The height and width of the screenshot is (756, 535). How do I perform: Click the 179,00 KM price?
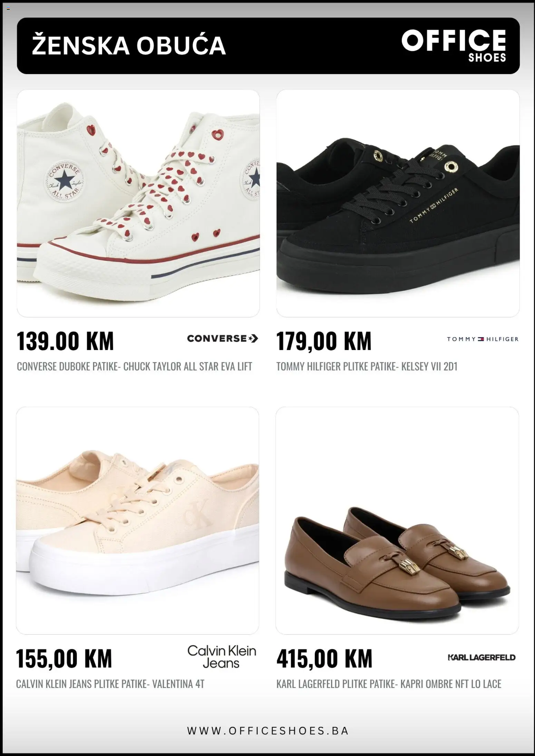pyautogui.click(x=324, y=341)
